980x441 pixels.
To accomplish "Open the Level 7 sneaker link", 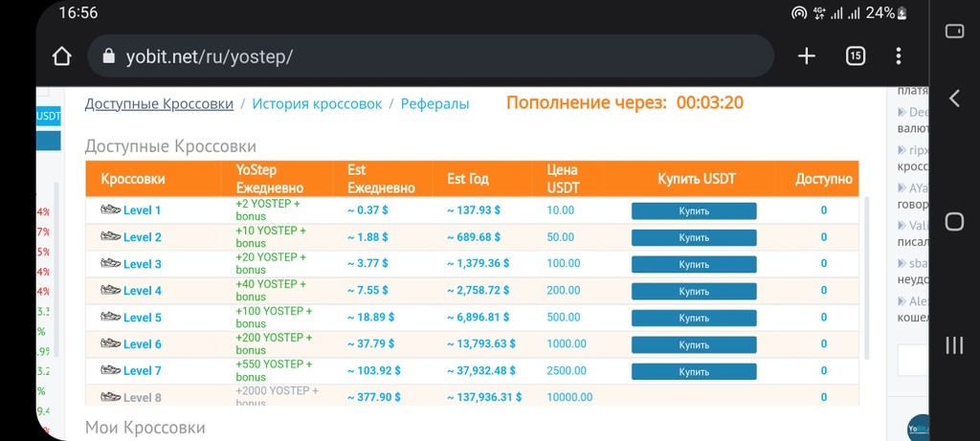I will coord(142,371).
